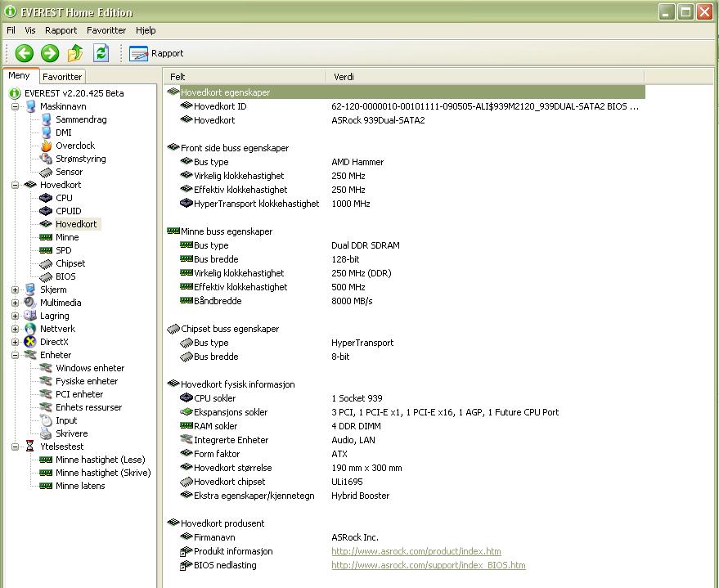Click the DMI computer icon
This screenshot has width=719, height=588.
coord(46,132)
